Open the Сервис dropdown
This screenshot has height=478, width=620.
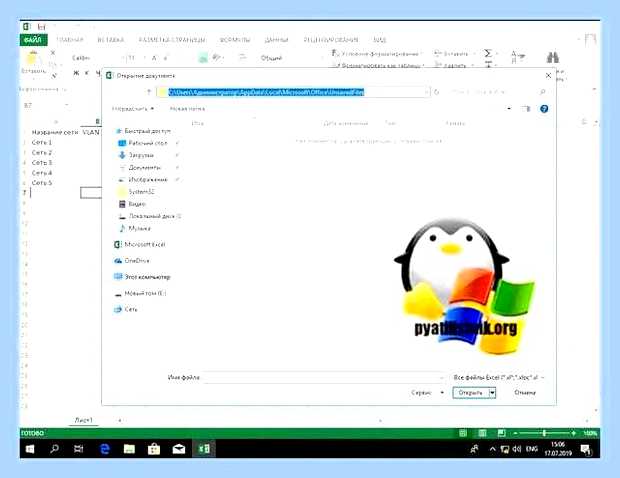click(x=427, y=393)
